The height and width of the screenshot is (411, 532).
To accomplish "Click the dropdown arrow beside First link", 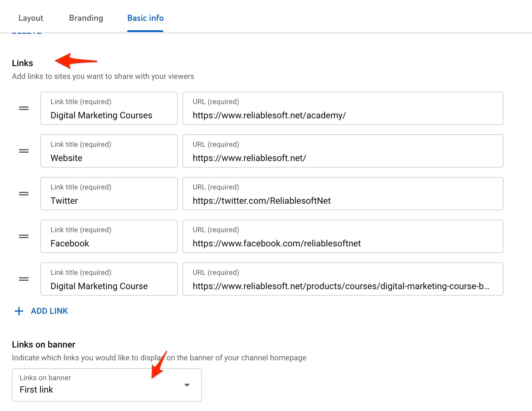I will click(x=187, y=385).
